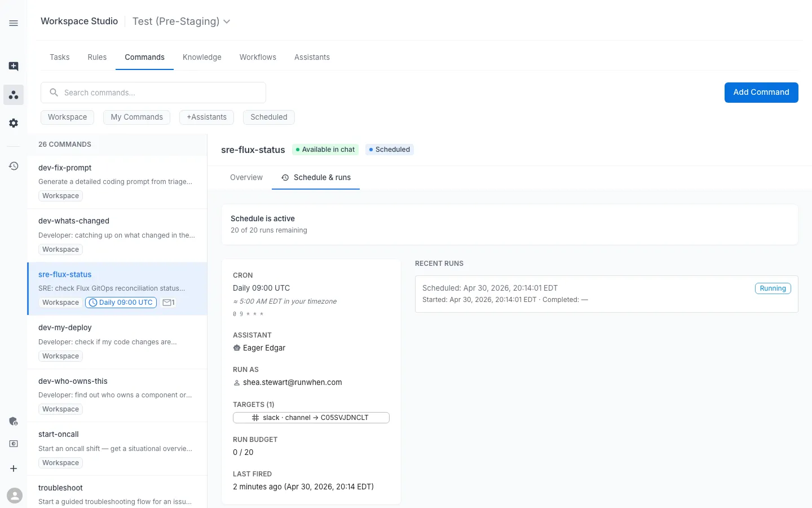
Task: Click the 20 of 20 runs remaining text
Action: 269,230
